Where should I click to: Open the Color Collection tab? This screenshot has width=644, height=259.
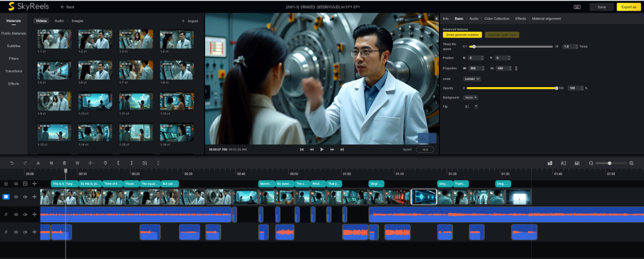(x=497, y=18)
